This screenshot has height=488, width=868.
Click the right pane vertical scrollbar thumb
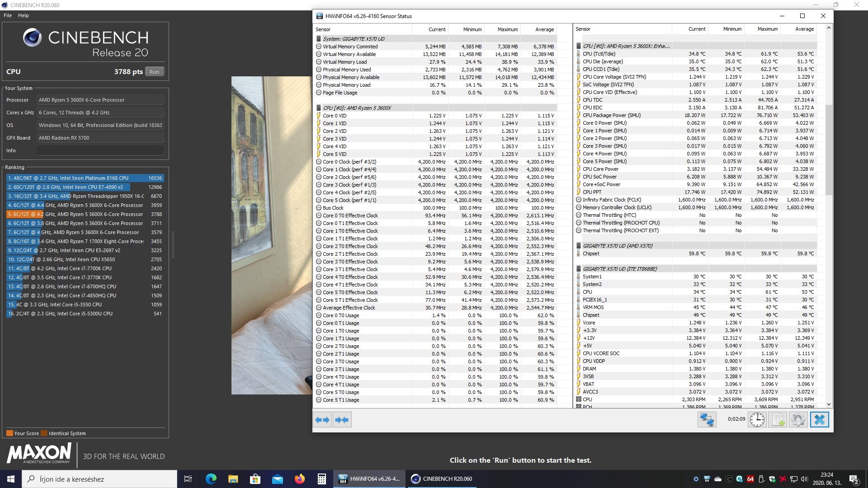click(x=828, y=150)
